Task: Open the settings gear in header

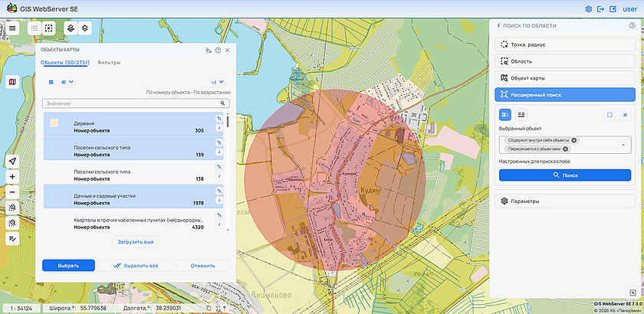Action: (x=589, y=9)
